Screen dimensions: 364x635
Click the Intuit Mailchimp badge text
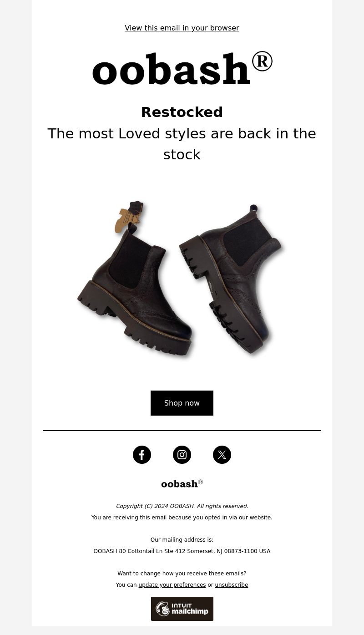point(190,609)
